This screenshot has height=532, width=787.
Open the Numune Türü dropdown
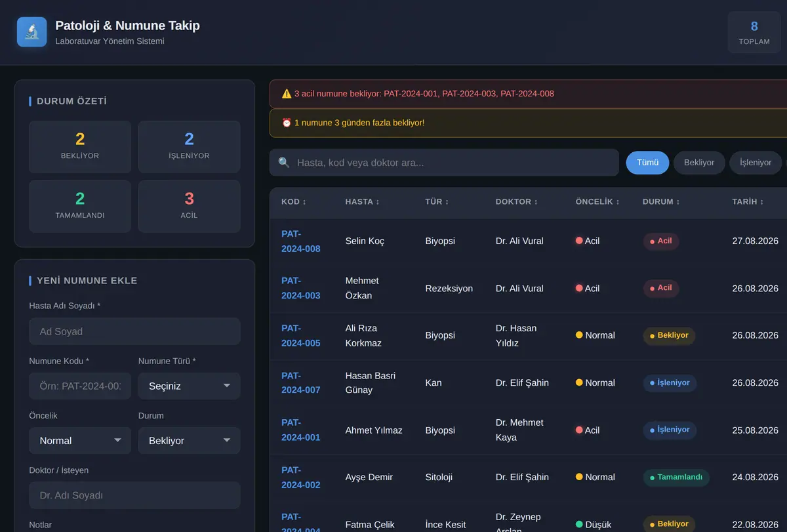point(189,386)
